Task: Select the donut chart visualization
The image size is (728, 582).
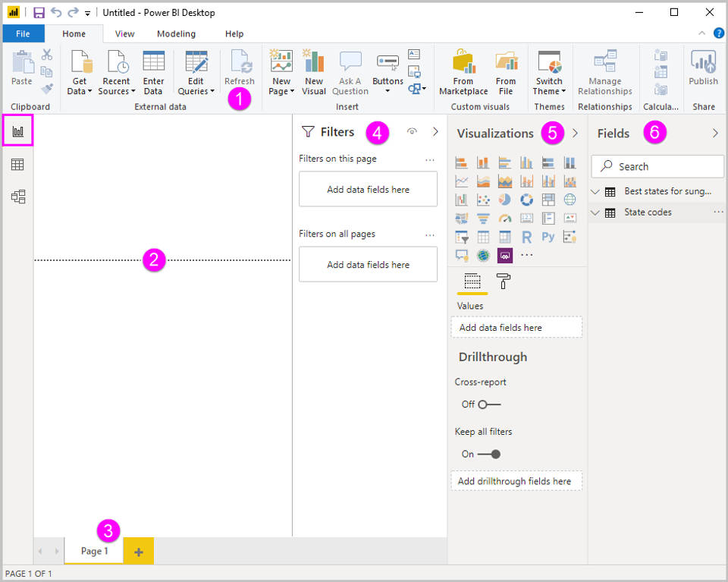Action: [526, 200]
